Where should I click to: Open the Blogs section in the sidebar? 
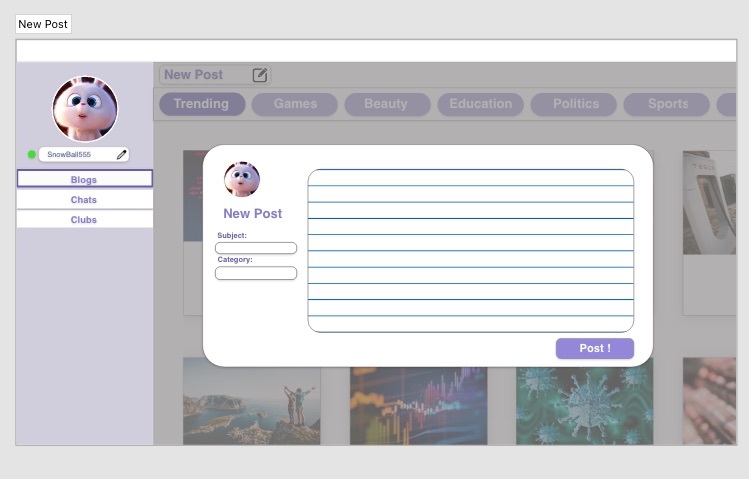pos(85,179)
